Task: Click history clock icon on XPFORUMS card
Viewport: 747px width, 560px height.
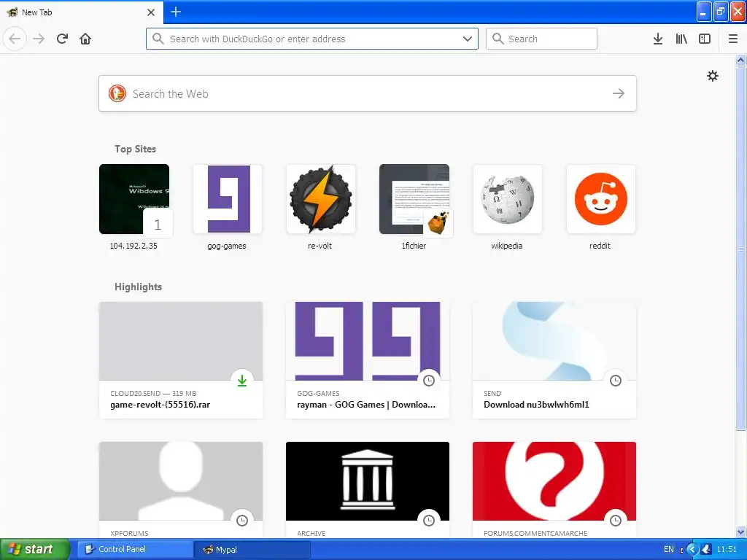Action: (x=242, y=521)
